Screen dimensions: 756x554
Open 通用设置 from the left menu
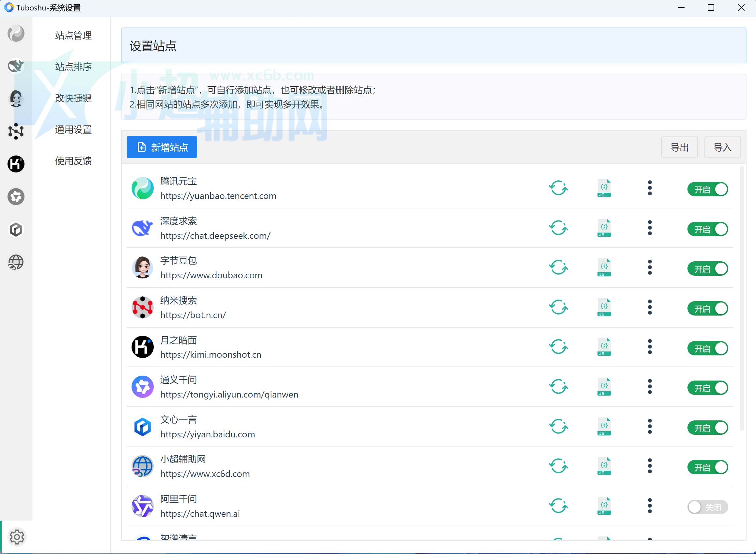click(73, 130)
